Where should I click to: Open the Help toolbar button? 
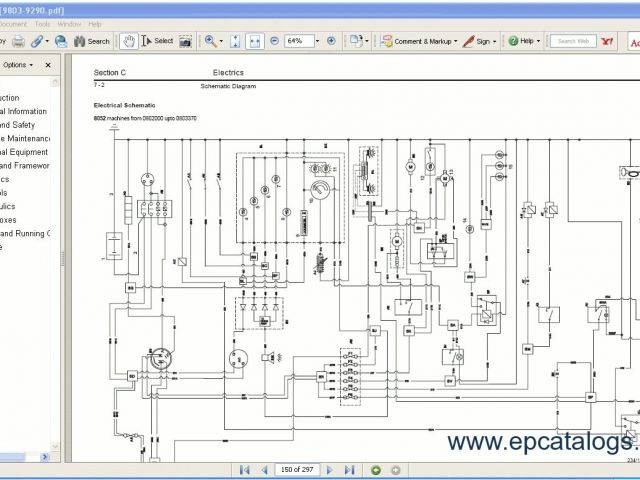coord(524,41)
